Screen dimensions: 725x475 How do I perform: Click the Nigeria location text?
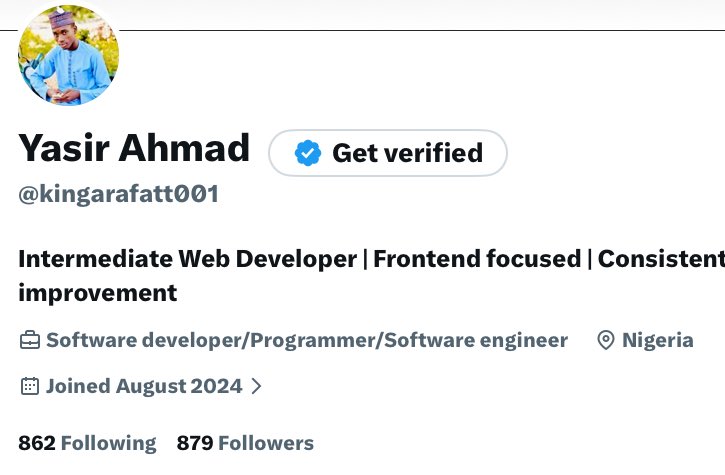657,340
